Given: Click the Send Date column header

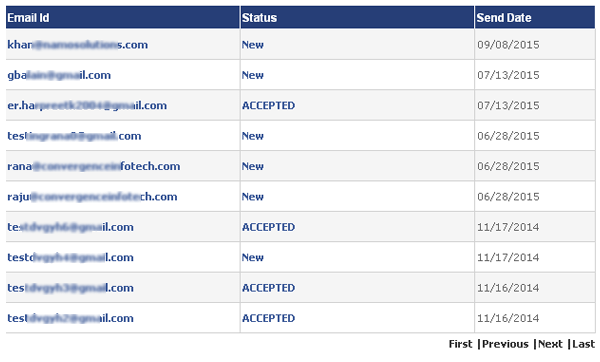Looking at the screenshot, I should 504,18.
